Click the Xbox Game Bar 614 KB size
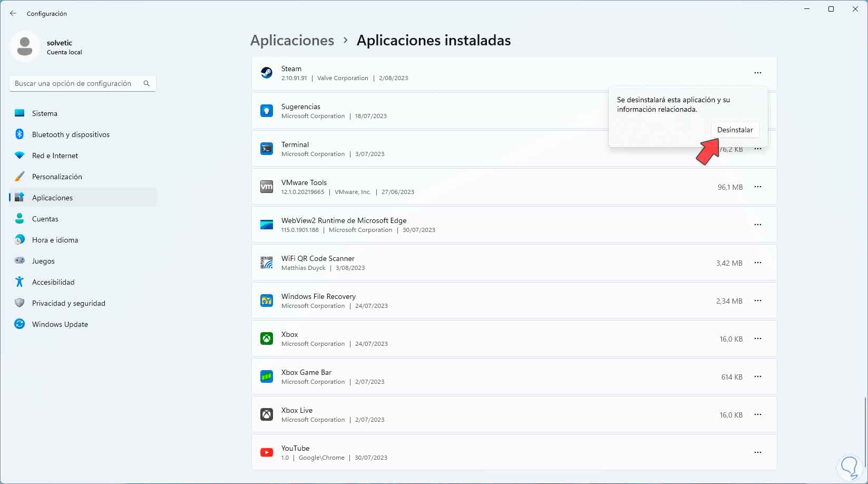The height and width of the screenshot is (484, 868). point(732,377)
